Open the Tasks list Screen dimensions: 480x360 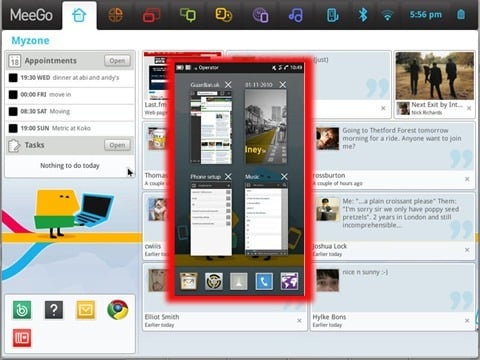[x=117, y=145]
